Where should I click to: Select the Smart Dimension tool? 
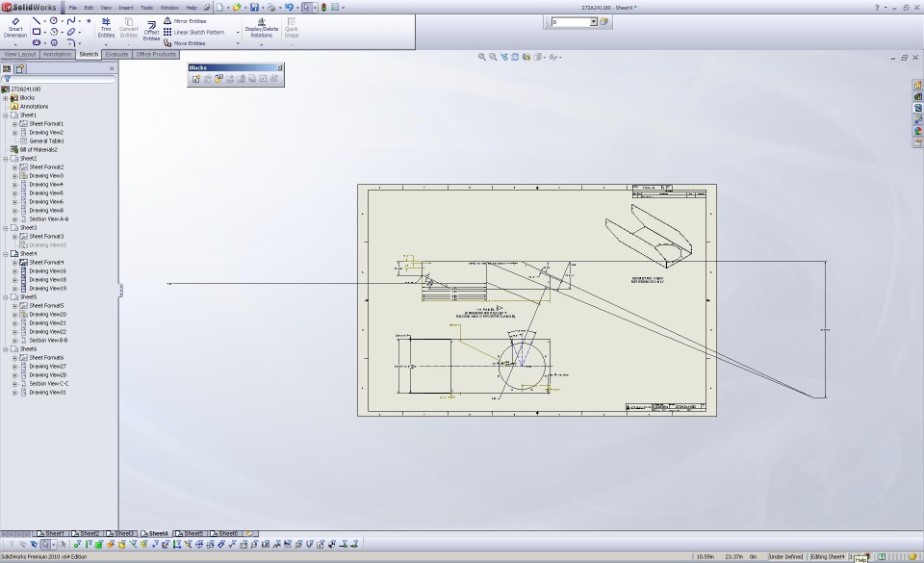coord(15,28)
